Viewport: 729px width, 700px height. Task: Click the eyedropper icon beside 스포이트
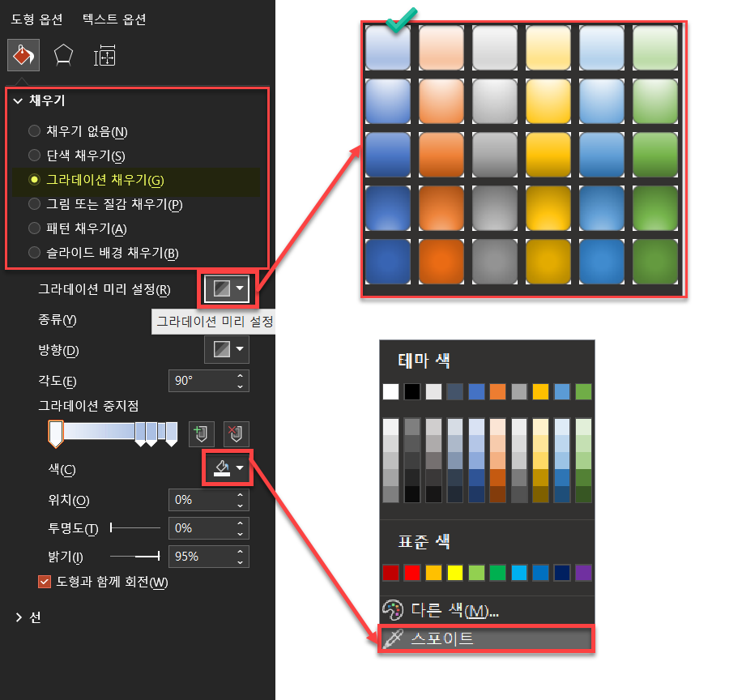(x=394, y=639)
